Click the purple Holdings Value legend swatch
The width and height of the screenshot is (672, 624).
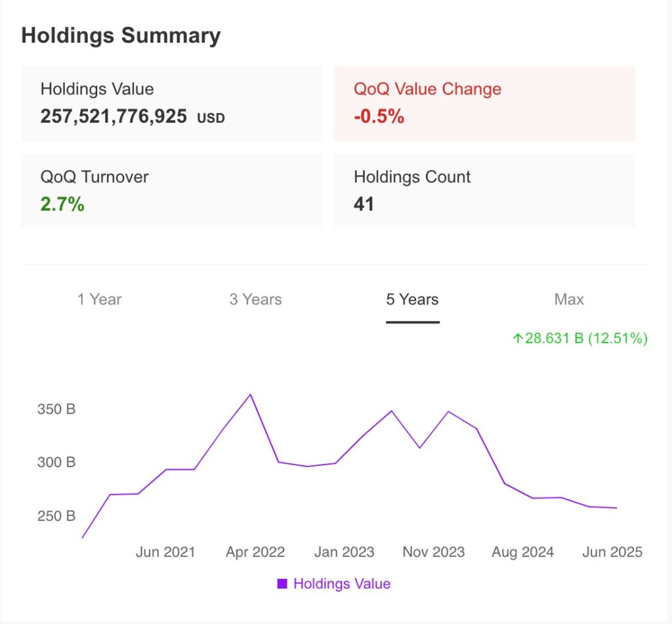[282, 583]
